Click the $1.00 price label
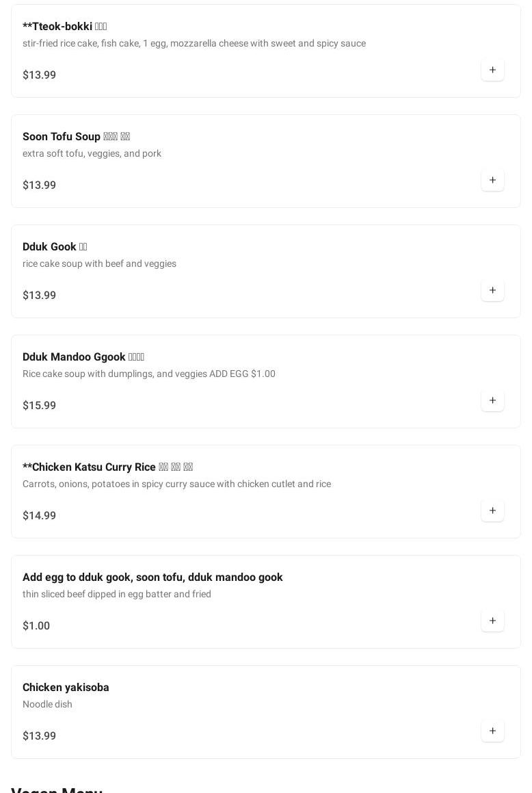The image size is (532, 793). click(x=36, y=625)
